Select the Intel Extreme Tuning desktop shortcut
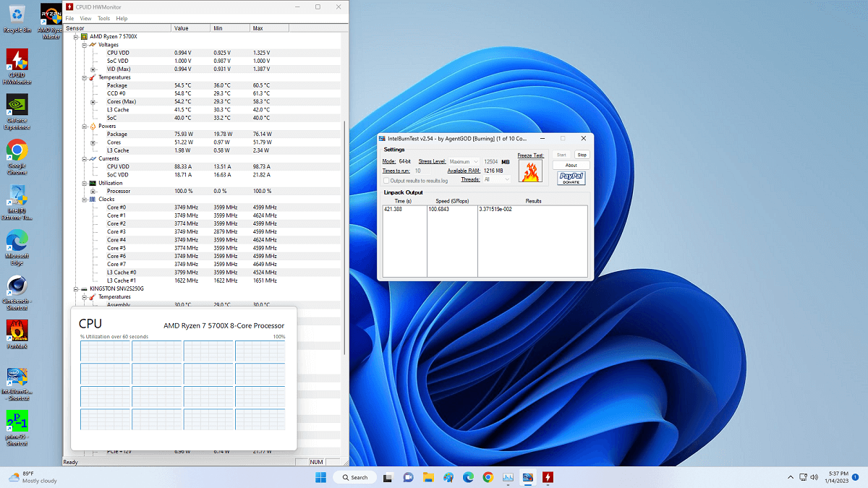The image size is (868, 488). click(x=17, y=203)
